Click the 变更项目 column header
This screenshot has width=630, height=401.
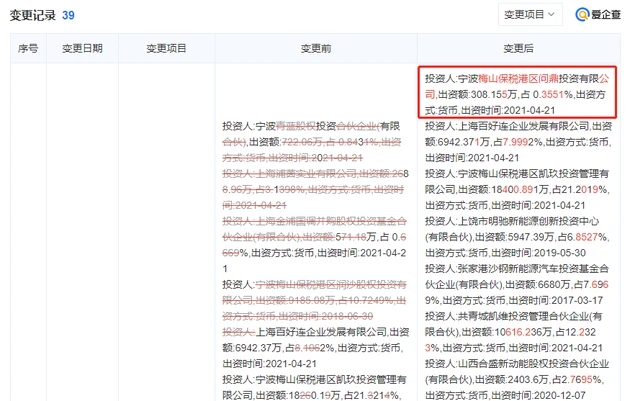tap(166, 49)
